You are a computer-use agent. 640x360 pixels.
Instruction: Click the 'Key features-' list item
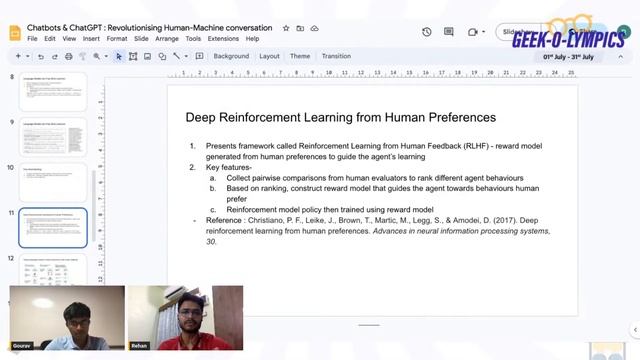(229, 167)
